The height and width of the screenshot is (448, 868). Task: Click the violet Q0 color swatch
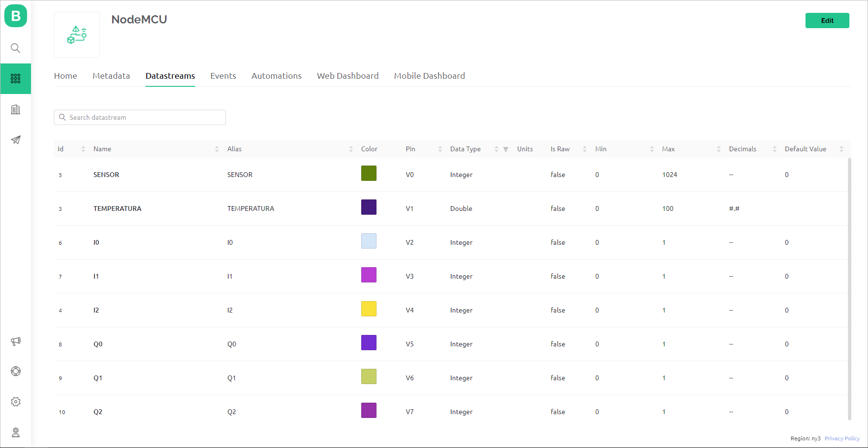(369, 343)
